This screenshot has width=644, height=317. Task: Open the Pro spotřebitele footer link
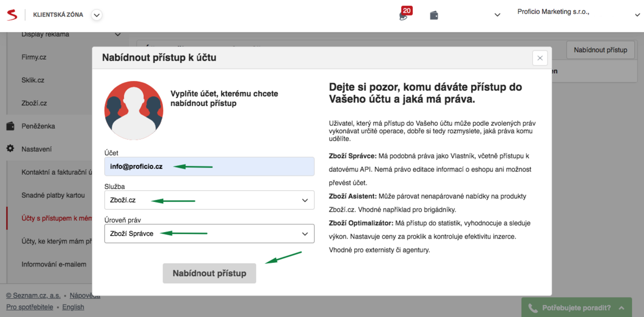30,307
